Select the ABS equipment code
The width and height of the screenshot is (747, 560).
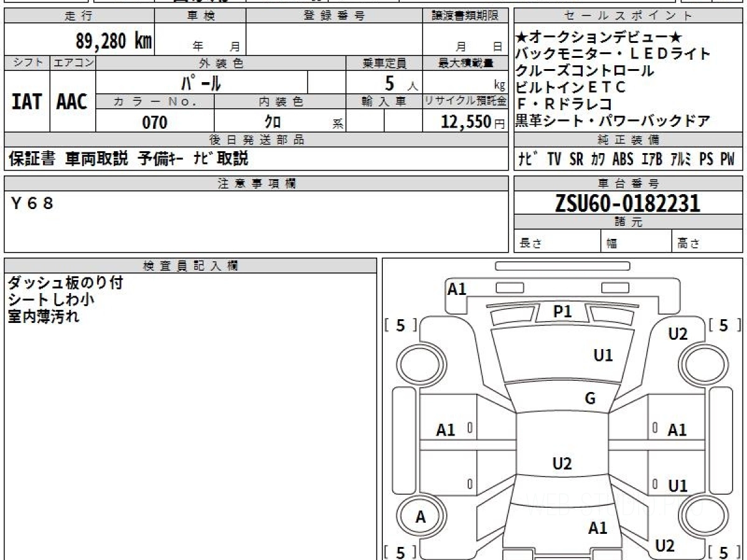pos(622,159)
